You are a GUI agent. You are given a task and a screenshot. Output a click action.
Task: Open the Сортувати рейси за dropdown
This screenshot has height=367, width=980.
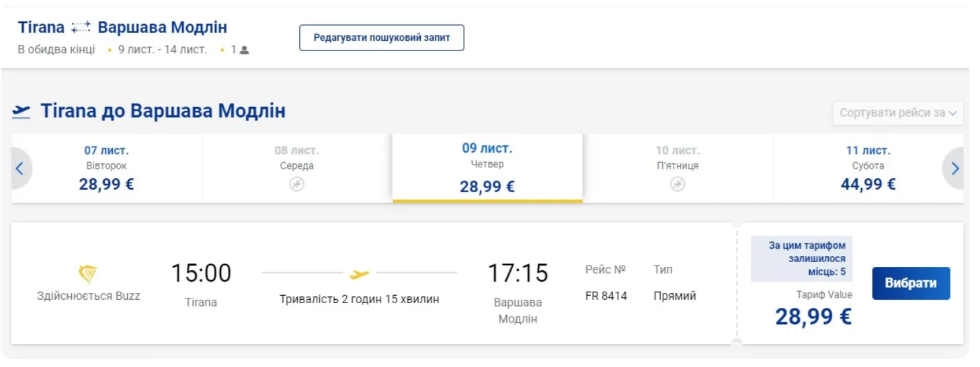click(897, 113)
